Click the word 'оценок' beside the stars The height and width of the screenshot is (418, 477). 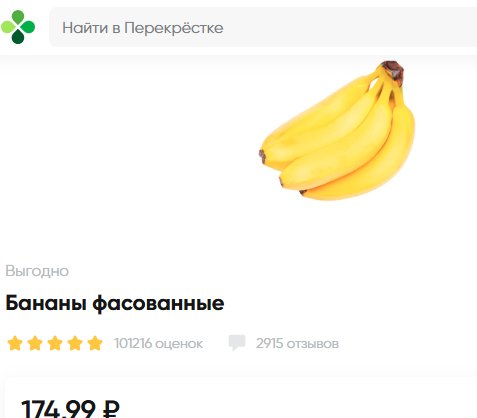click(x=179, y=344)
